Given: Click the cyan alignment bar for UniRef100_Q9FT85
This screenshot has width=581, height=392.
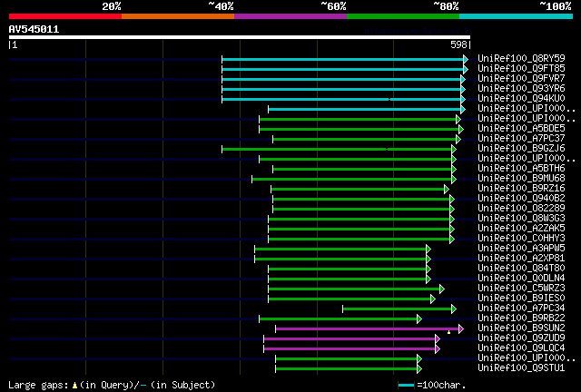Looking at the screenshot, I should pos(343,69).
